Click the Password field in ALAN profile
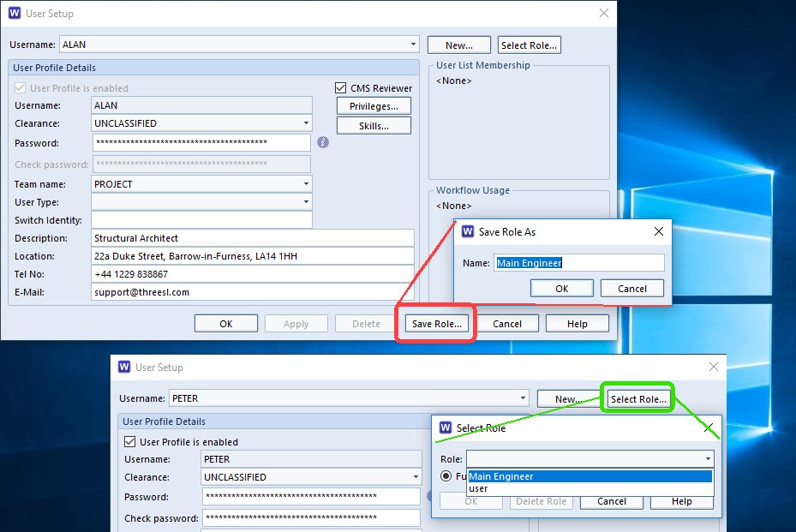Screen dimensions: 796x532 [x=201, y=143]
